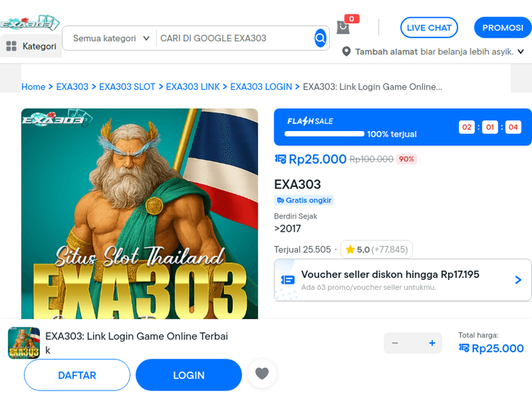Decrease quantity with minus button
This screenshot has height=399, width=532.
394,343
